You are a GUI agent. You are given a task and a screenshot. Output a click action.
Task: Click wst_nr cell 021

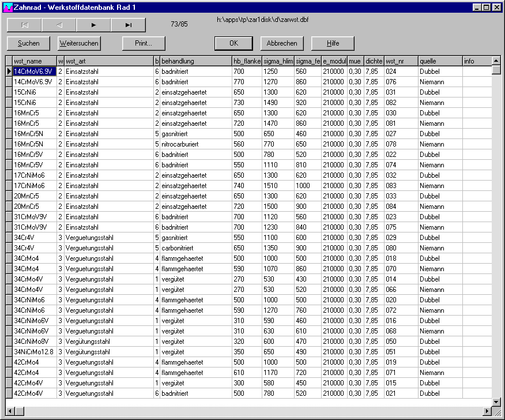click(401, 393)
